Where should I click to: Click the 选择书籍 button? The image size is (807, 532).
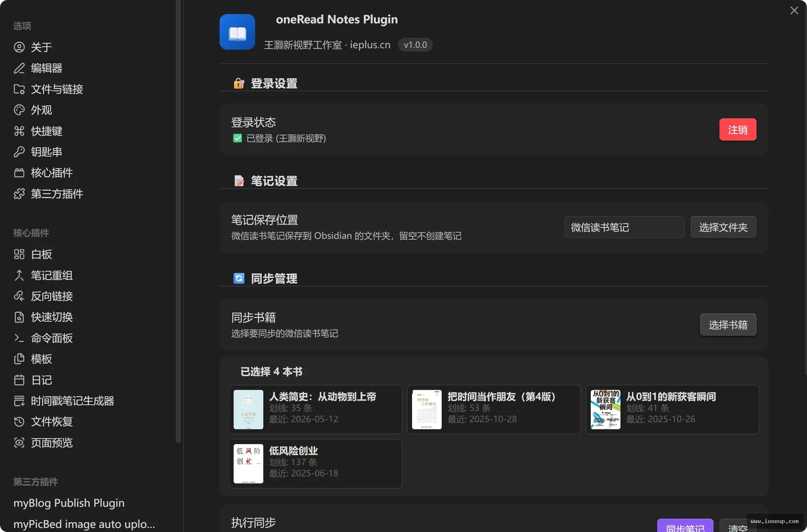coord(728,325)
